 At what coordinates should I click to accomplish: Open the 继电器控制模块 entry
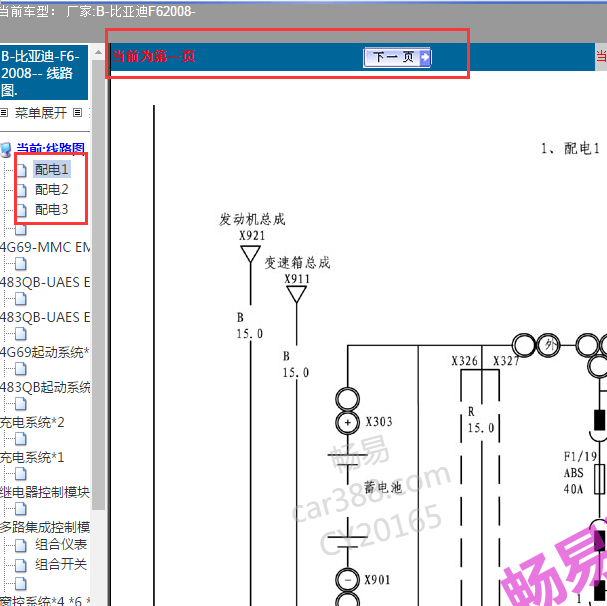45,492
